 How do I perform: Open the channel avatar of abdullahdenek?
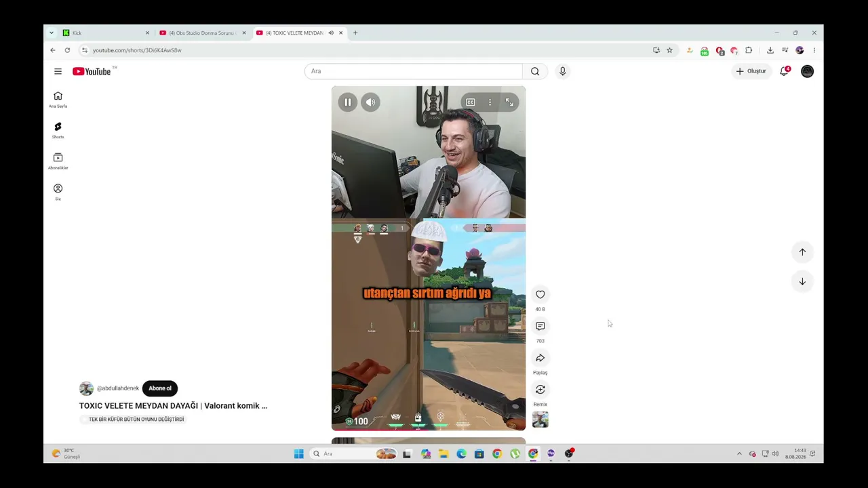(x=86, y=388)
